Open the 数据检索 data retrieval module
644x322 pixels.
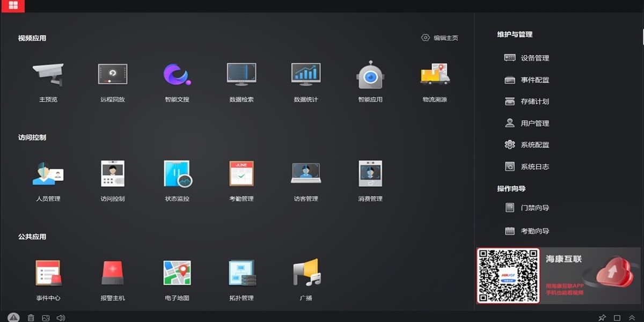click(x=241, y=75)
